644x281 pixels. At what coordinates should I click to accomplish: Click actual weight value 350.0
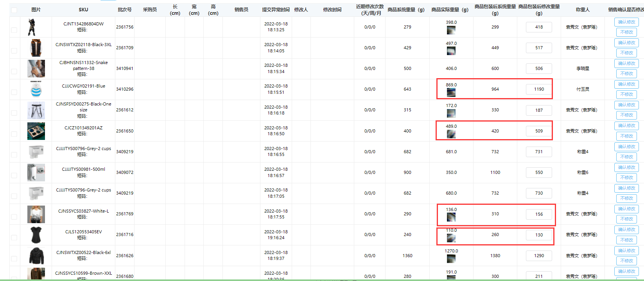tap(451, 172)
